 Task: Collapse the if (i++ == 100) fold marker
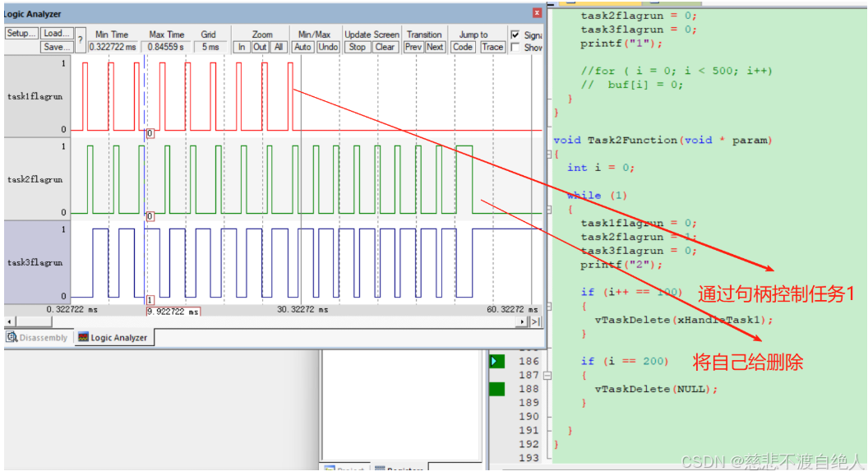(x=549, y=306)
